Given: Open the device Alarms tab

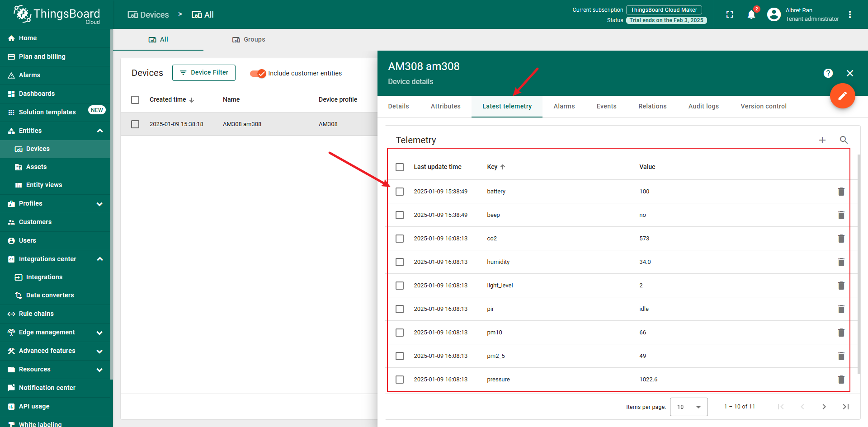Looking at the screenshot, I should point(564,106).
